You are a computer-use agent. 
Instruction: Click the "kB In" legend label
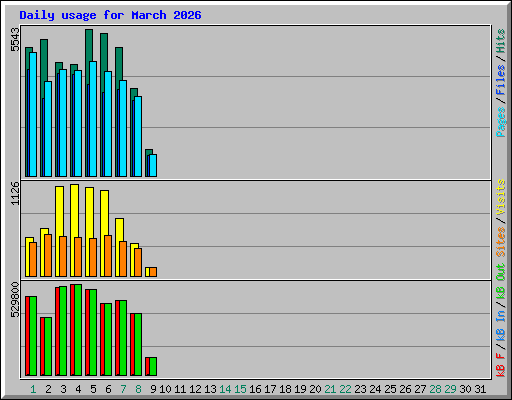pos(500,325)
